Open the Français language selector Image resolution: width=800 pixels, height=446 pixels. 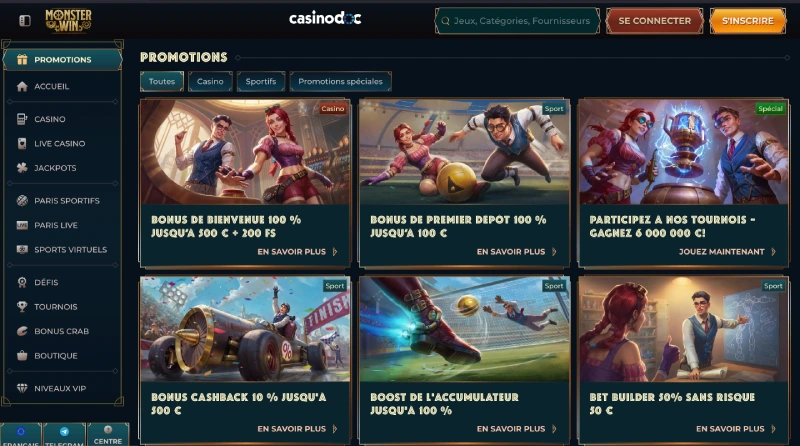point(21,434)
